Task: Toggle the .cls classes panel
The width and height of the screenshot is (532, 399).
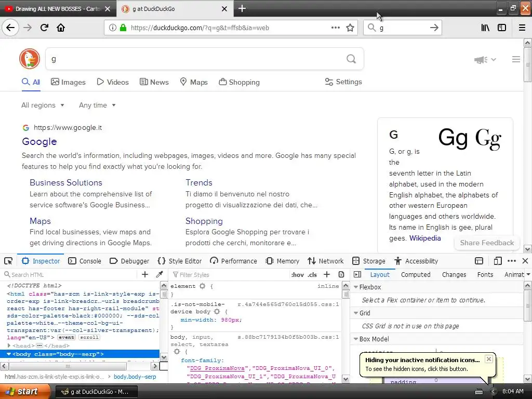Action: (312, 275)
